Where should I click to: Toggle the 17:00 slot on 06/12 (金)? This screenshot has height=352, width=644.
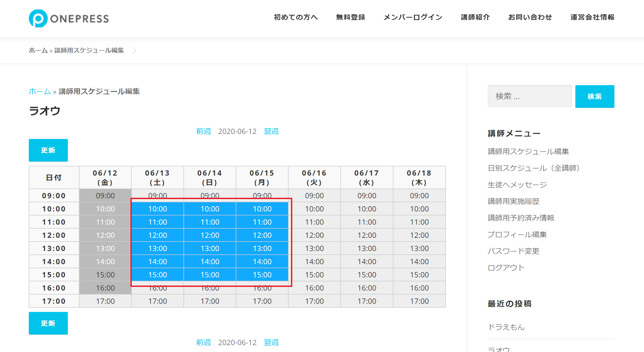[x=105, y=301]
